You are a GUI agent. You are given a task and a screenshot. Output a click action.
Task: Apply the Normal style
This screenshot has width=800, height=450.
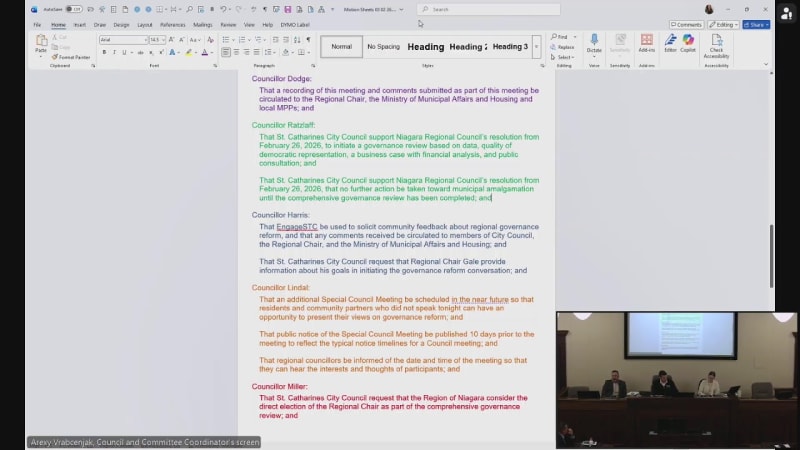pyautogui.click(x=341, y=46)
